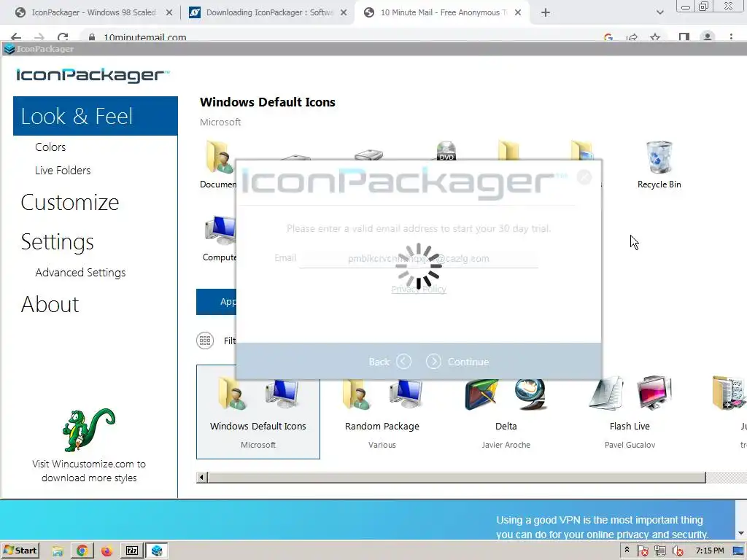
Task: Click the Email input field in dialog
Action: tap(419, 259)
